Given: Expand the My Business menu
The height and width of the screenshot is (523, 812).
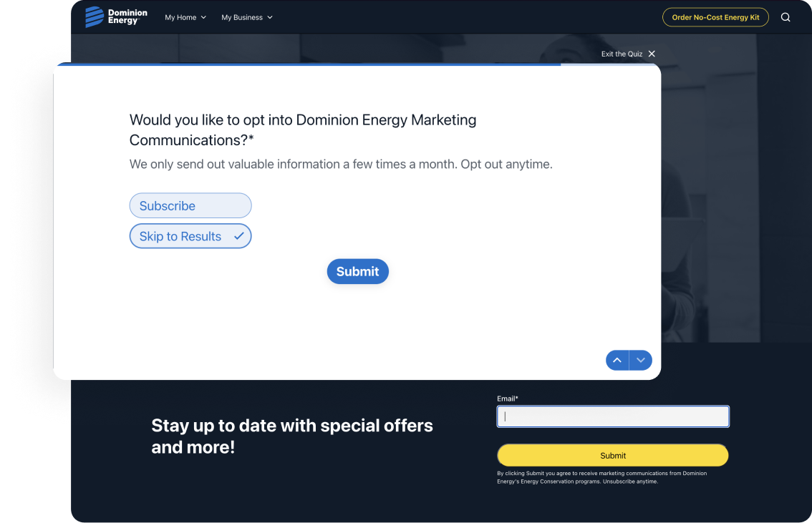Looking at the screenshot, I should 247,18.
